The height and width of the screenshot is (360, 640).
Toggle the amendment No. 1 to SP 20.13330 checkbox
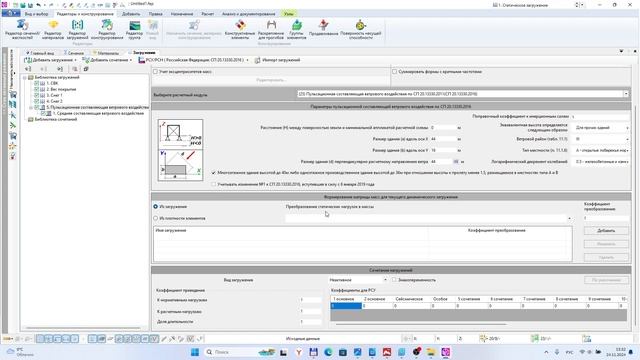point(213,184)
